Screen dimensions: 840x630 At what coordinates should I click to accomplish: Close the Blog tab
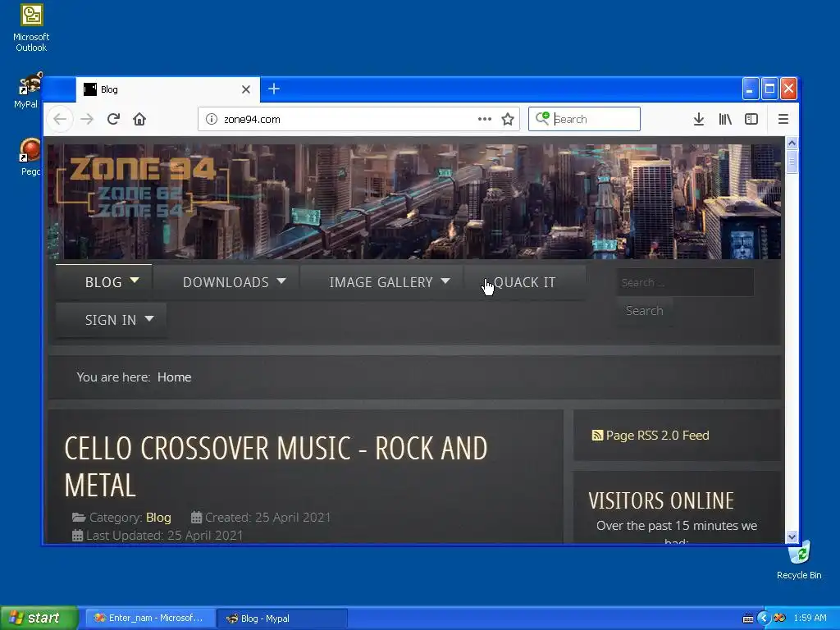pyautogui.click(x=246, y=89)
